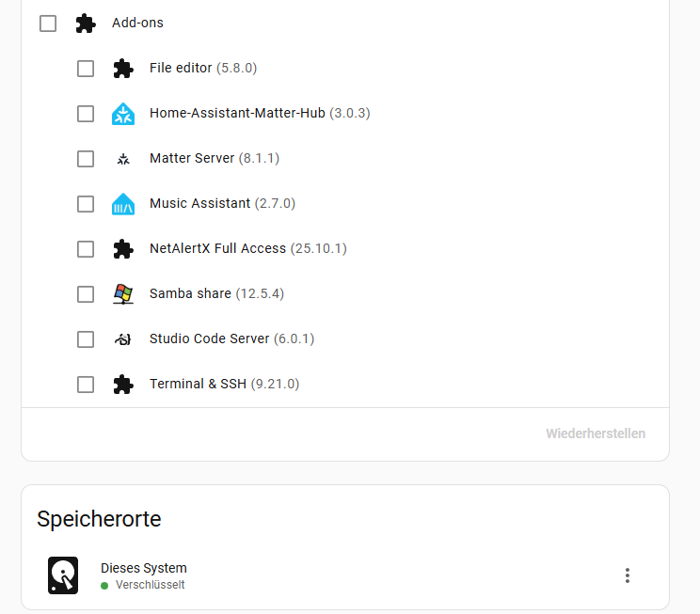Check the Add-ons parent checkbox

[x=48, y=24]
